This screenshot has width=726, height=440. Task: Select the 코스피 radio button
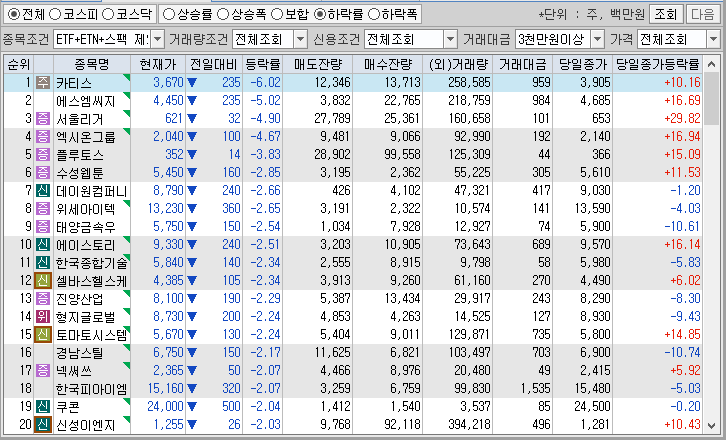55,14
